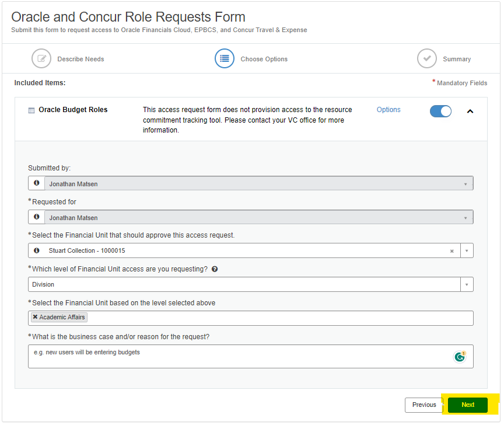Screen dimensions: 504x425
Task: Click the Describe Needs step icon
Action: point(41,59)
